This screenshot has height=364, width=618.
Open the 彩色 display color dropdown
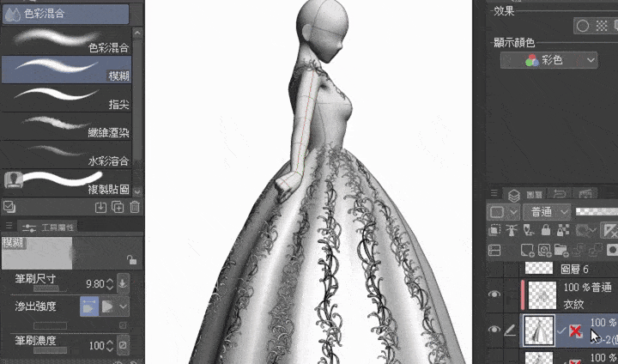point(548,60)
